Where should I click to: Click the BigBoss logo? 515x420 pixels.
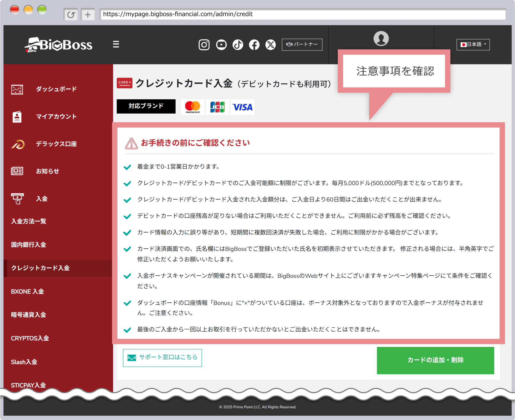click(x=59, y=45)
